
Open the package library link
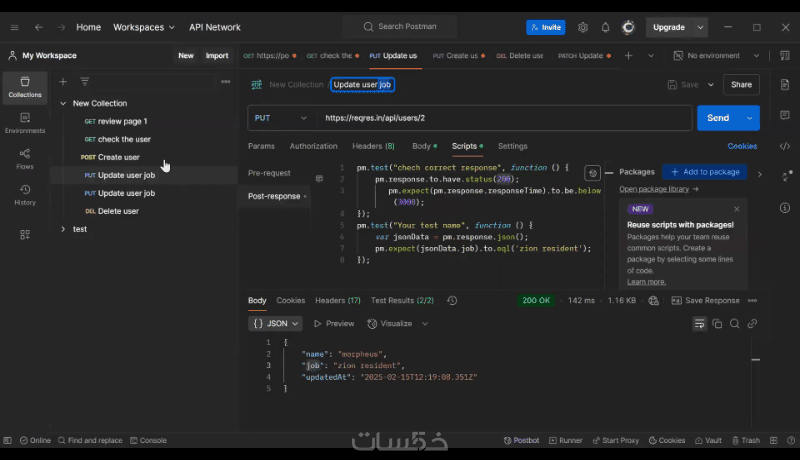coord(658,189)
